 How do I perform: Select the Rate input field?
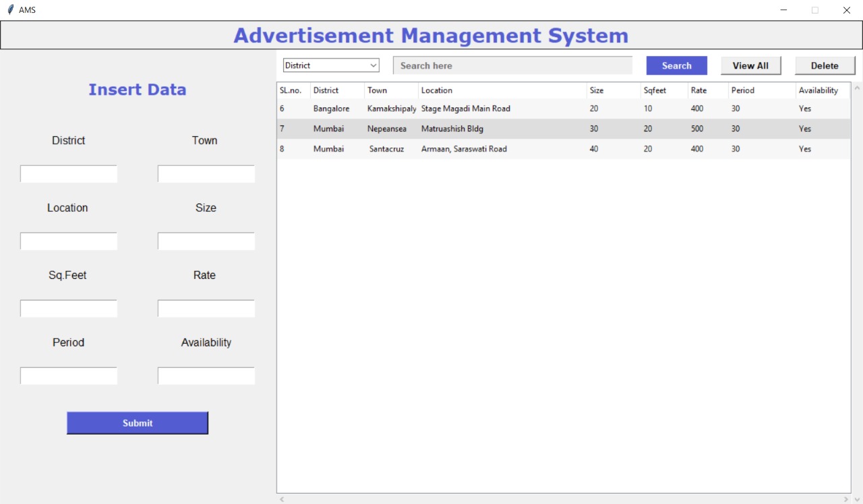206,309
